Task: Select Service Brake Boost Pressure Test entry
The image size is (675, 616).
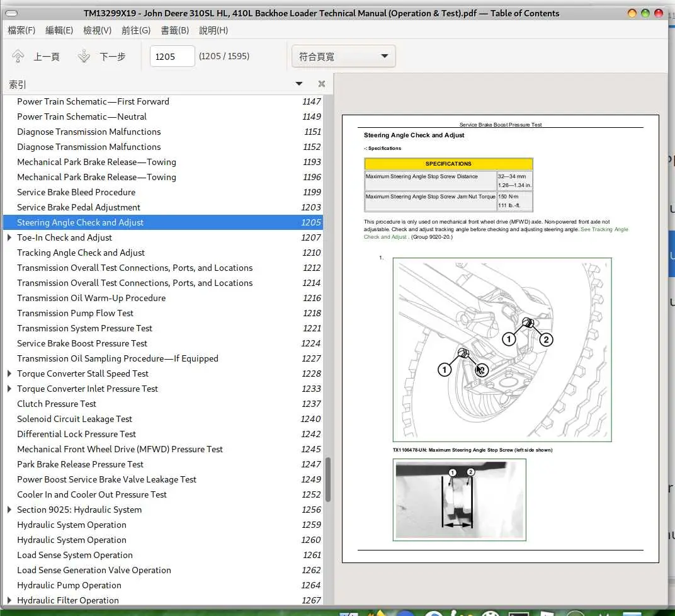Action: tap(162, 343)
